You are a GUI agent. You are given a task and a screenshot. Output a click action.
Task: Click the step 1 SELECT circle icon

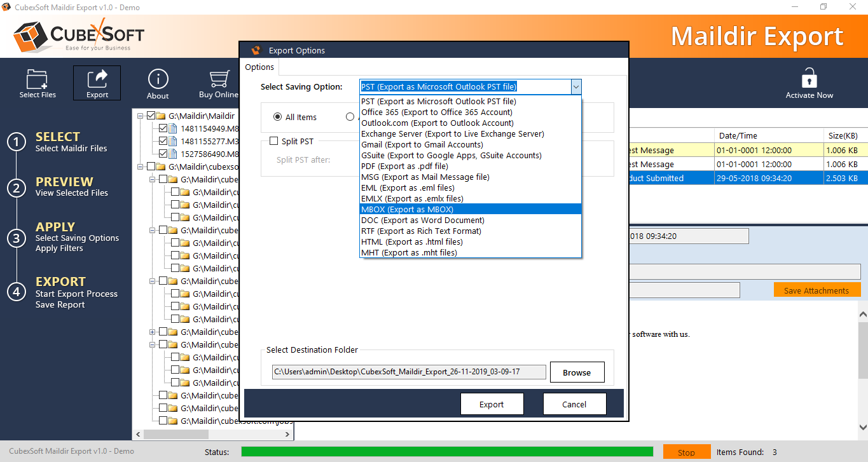pyautogui.click(x=17, y=142)
